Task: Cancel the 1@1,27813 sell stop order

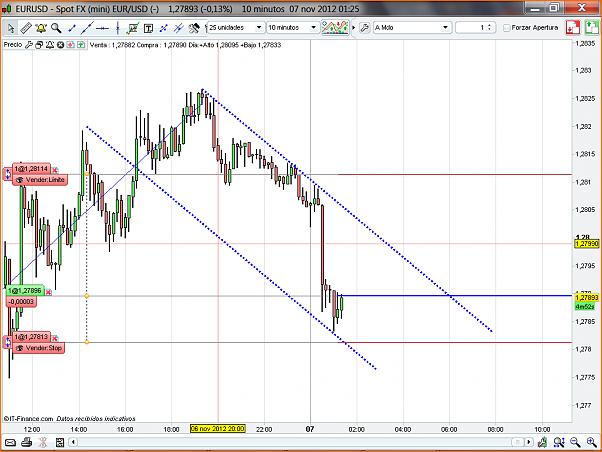Action: 55,338
